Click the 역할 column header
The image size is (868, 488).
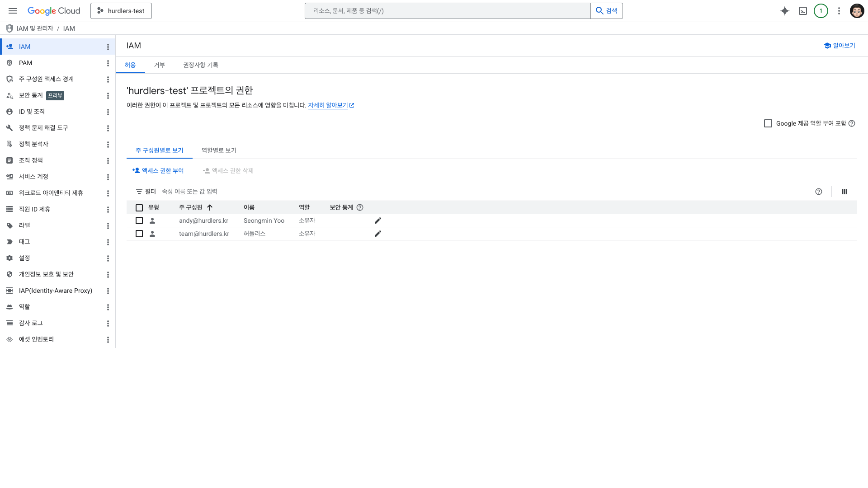pos(304,207)
